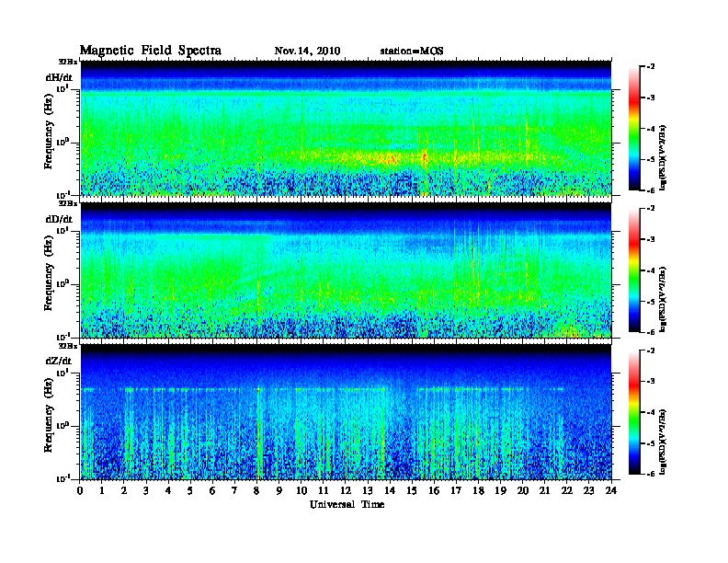Click hour 2 on the time axis
Viewport: 728px width, 563px height.
(124, 491)
